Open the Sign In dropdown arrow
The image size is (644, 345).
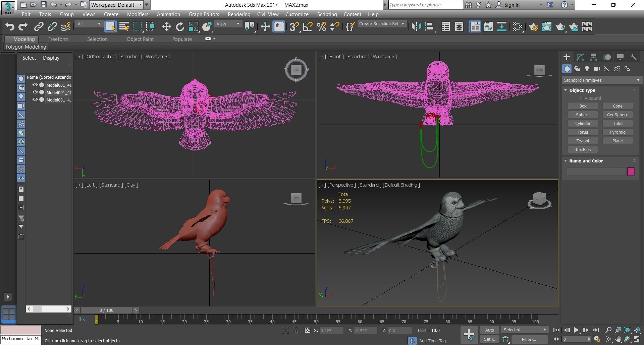(541, 5)
